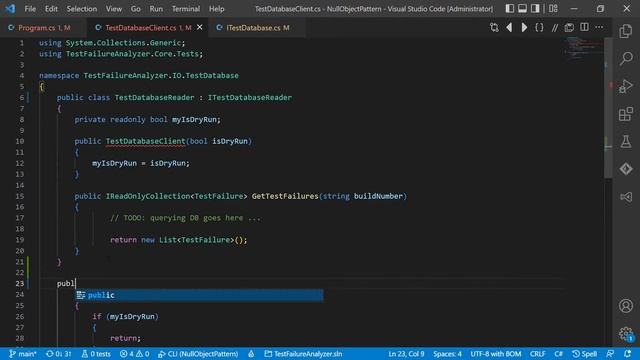Open the Accounts menu
The height and width of the screenshot is (360, 640).
coord(626,306)
